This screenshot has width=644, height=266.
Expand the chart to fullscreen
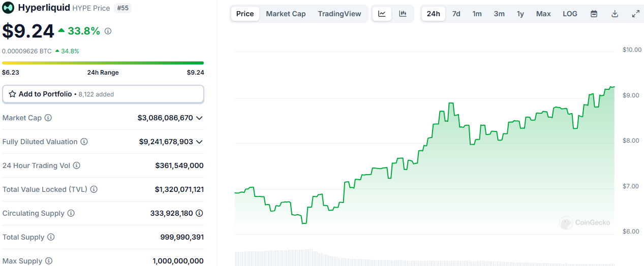point(635,14)
